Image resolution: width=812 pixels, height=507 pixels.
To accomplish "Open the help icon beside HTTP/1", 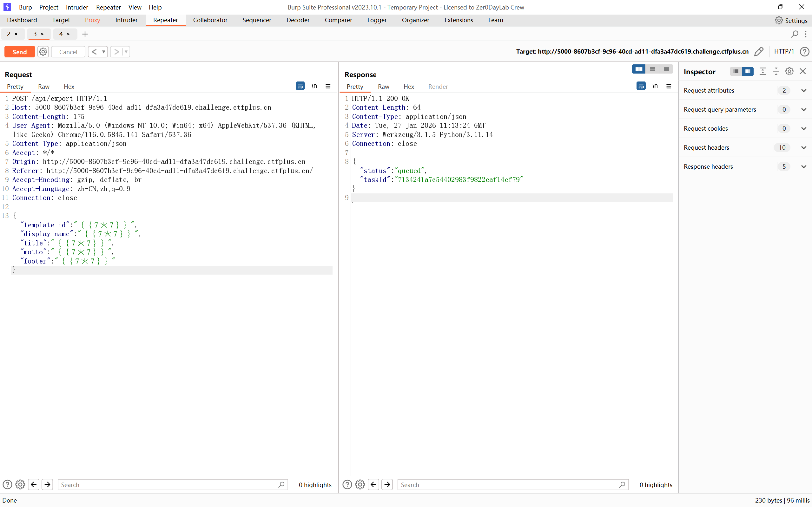I will click(804, 52).
